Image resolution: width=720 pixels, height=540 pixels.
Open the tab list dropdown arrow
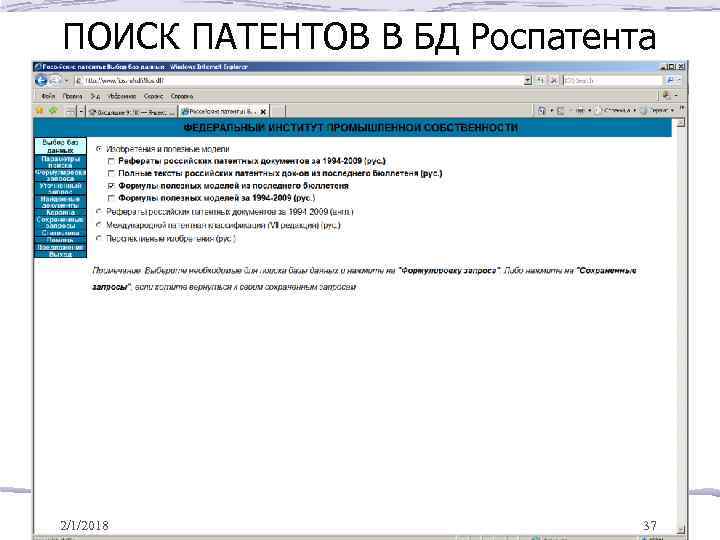(81, 111)
